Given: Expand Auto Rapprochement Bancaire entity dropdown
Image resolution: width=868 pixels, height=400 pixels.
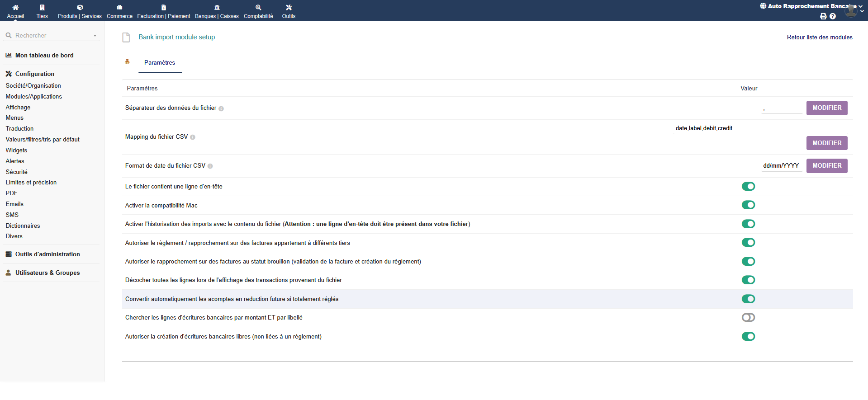Looking at the screenshot, I should coord(860,6).
